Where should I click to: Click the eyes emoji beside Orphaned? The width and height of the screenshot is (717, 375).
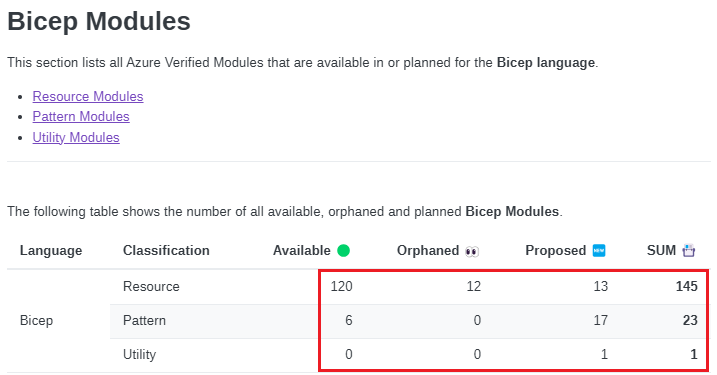tap(472, 252)
